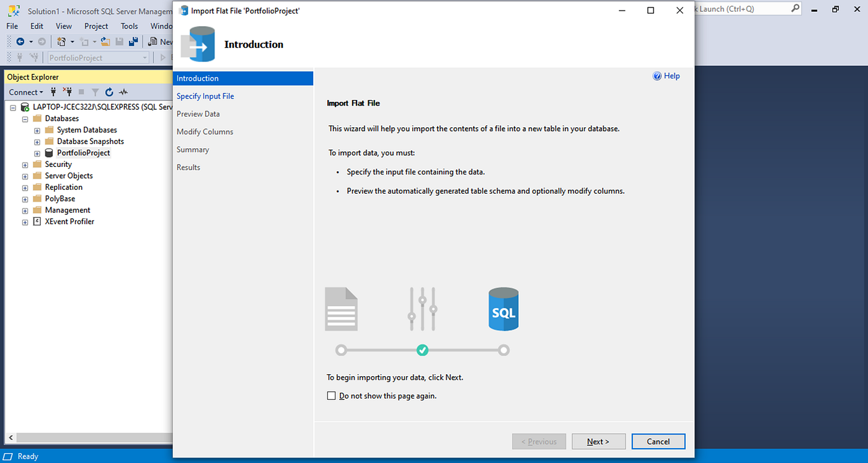The width and height of the screenshot is (868, 463).
Task: Click the Import Flat File dialog title icon
Action: (x=184, y=11)
